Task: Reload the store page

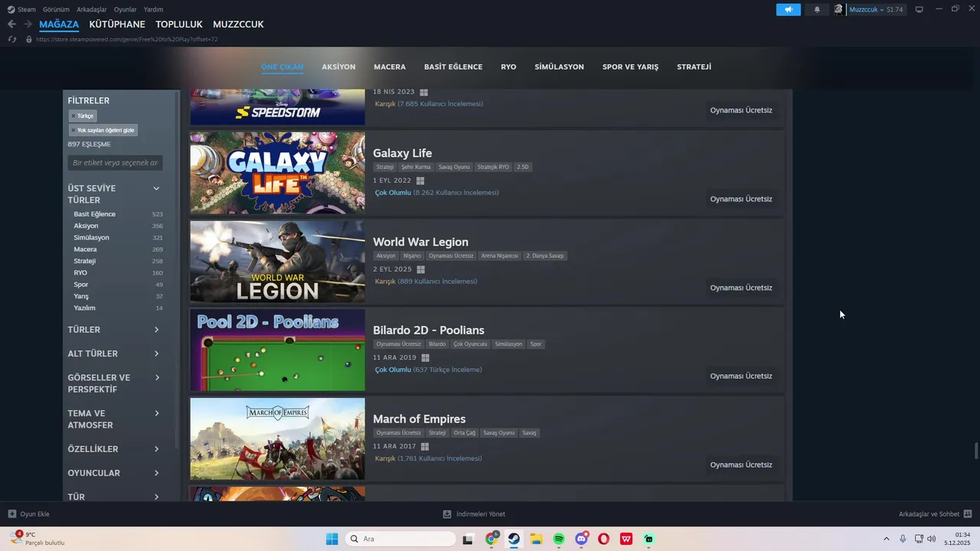Action: click(11, 39)
